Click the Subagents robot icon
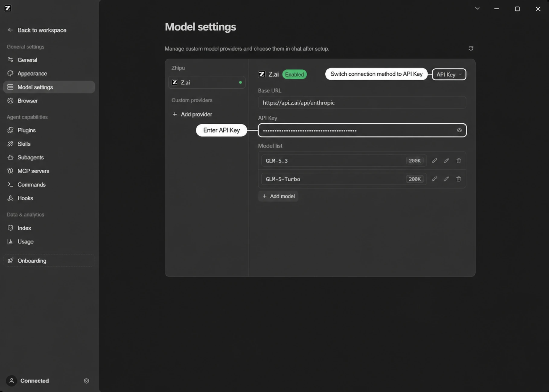This screenshot has width=549, height=392. pyautogui.click(x=10, y=157)
